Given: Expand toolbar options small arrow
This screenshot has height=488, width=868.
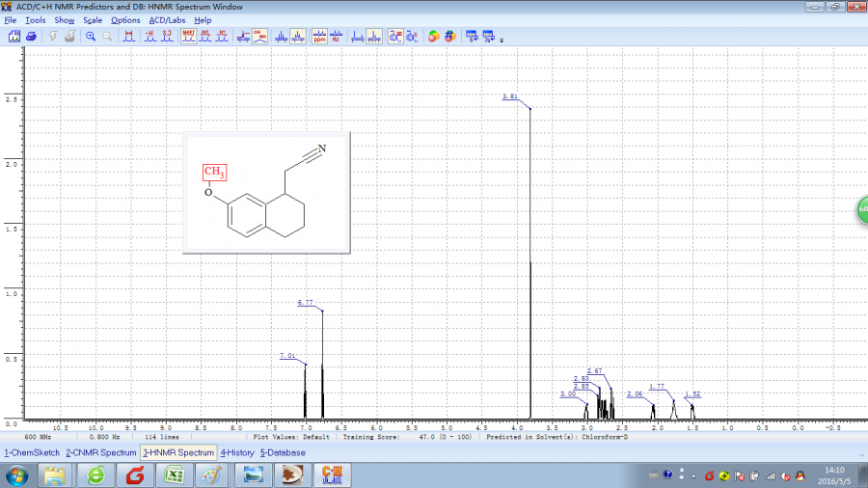Looking at the screenshot, I should click(502, 40).
